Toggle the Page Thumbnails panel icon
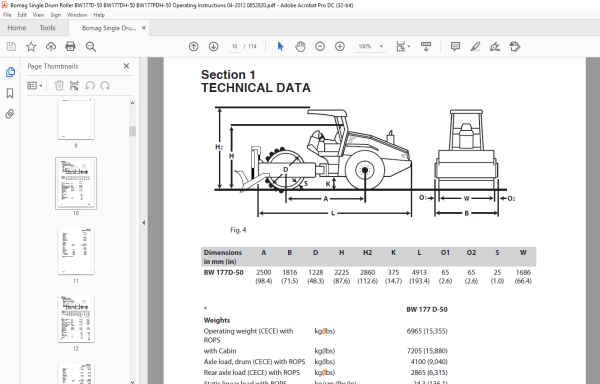Image resolution: width=600 pixels, height=384 pixels. pyautogui.click(x=10, y=72)
